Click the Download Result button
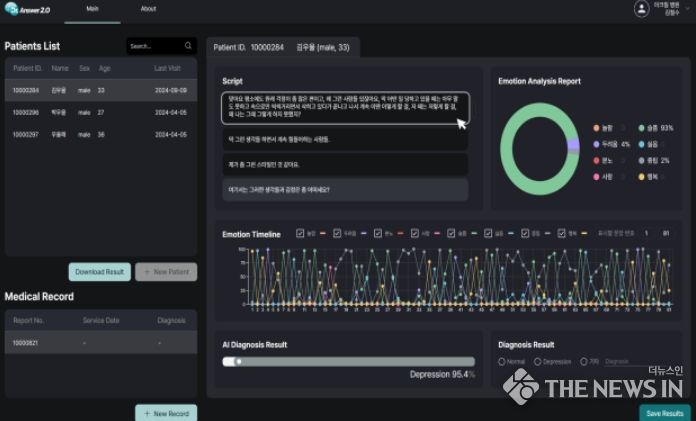 pos(99,272)
